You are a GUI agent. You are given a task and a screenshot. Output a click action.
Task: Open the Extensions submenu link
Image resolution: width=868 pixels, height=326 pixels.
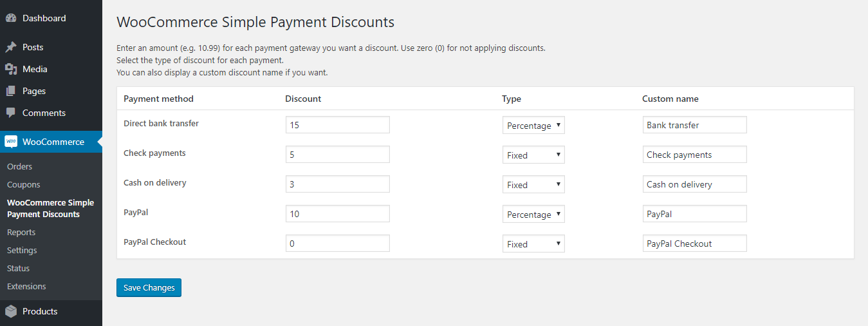coord(26,286)
